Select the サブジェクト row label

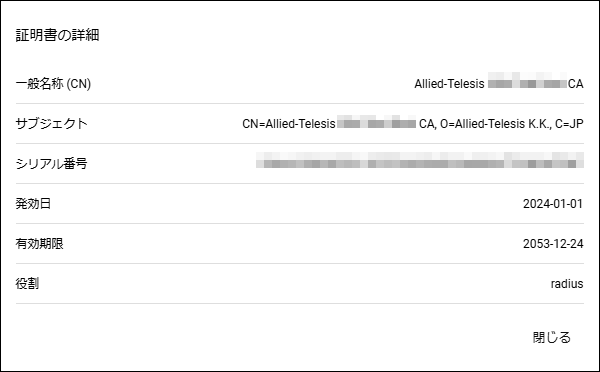(52, 124)
